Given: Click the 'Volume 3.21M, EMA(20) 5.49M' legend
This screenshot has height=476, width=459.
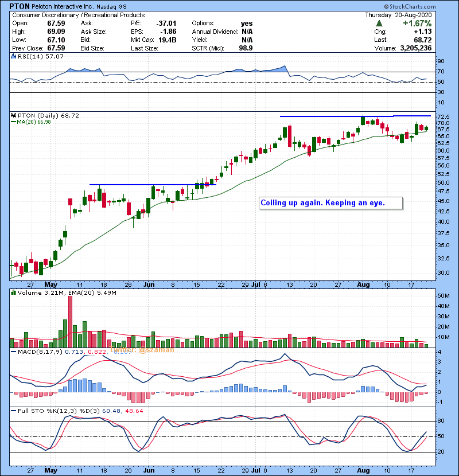Looking at the screenshot, I should coord(67,293).
